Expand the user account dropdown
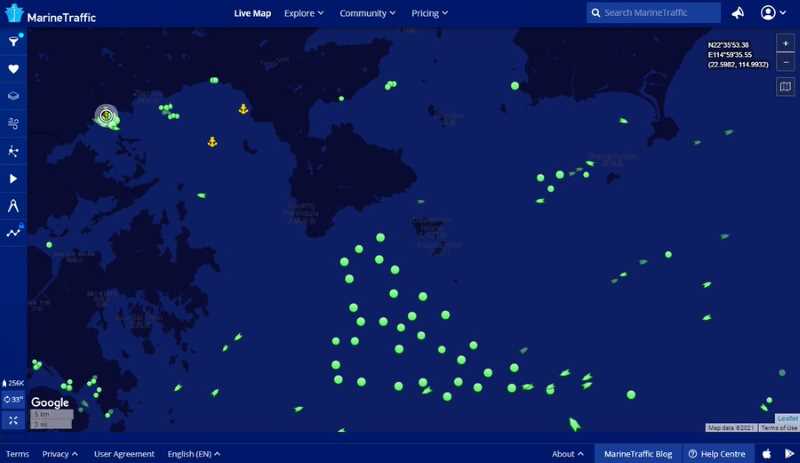Screen dimensions: 800x463 [x=773, y=13]
